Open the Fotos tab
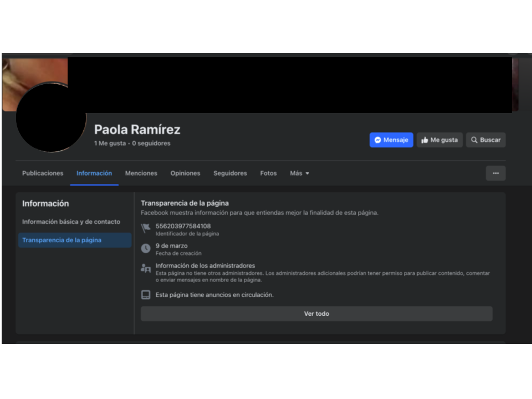 tap(268, 173)
